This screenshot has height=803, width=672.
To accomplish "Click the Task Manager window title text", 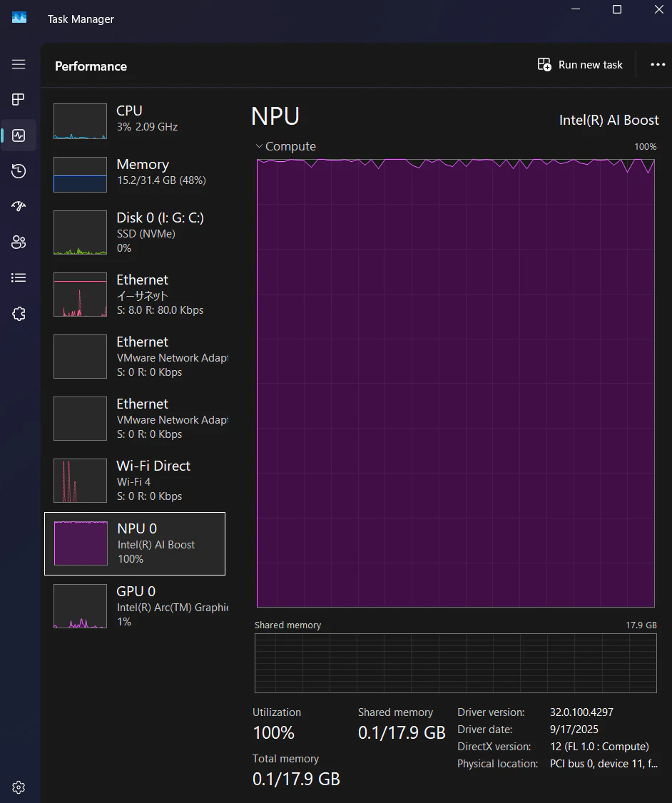I will click(x=81, y=19).
